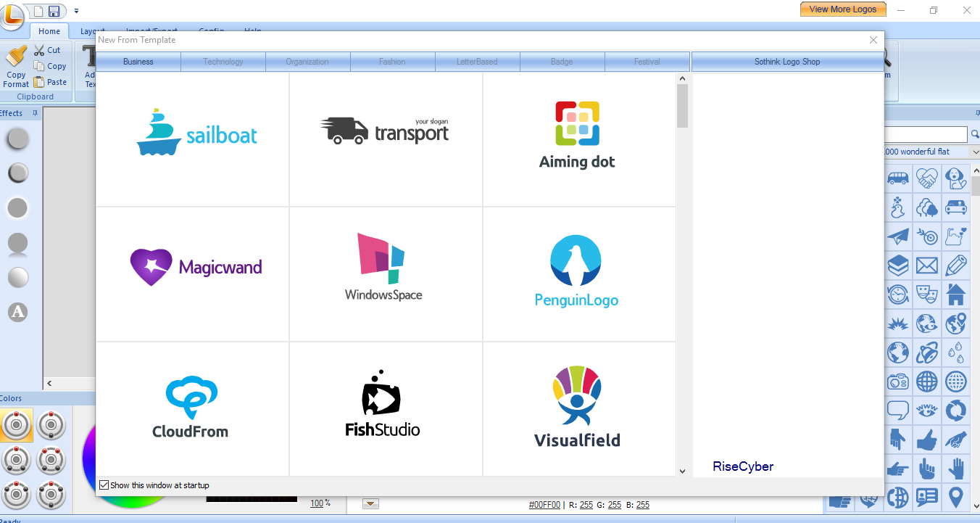Select the water droplets icon
980x523 pixels.
tap(956, 353)
